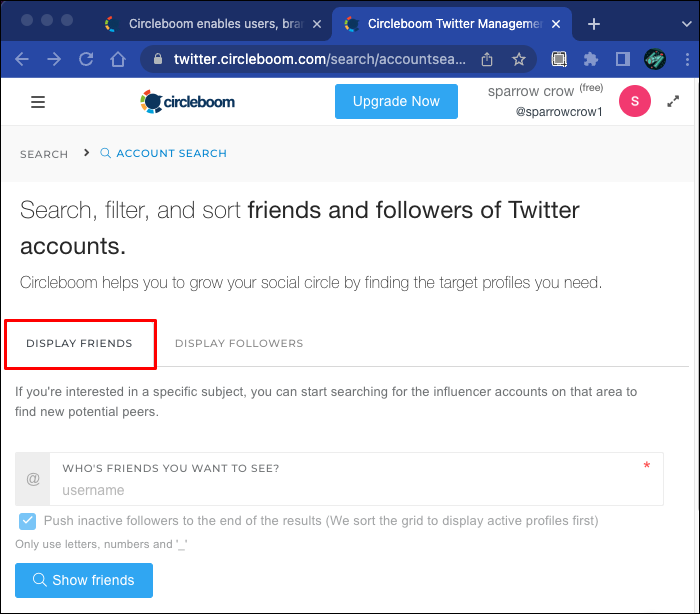Screen dimensions: 700x614
Task: Open the Chrome three-dot menu
Action: [687, 59]
